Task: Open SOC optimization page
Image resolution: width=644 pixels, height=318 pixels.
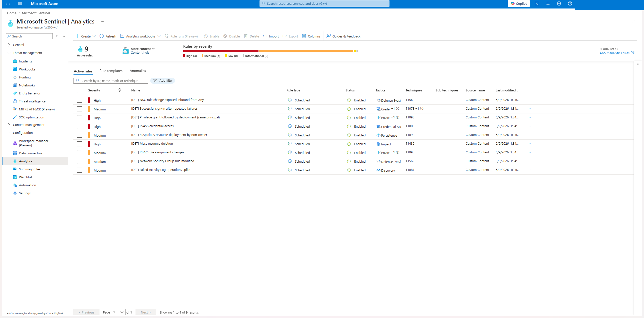Action: 31,117
